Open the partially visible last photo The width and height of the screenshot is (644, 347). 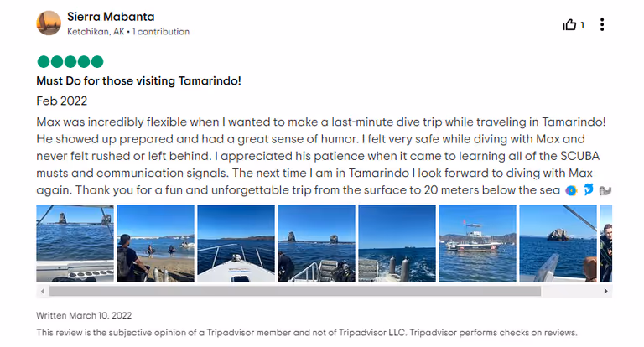tap(606, 243)
